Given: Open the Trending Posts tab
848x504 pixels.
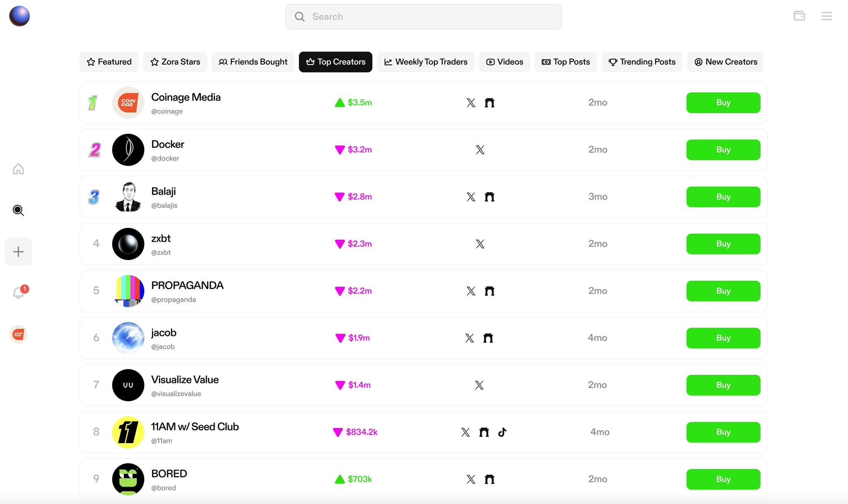Looking at the screenshot, I should click(x=642, y=62).
